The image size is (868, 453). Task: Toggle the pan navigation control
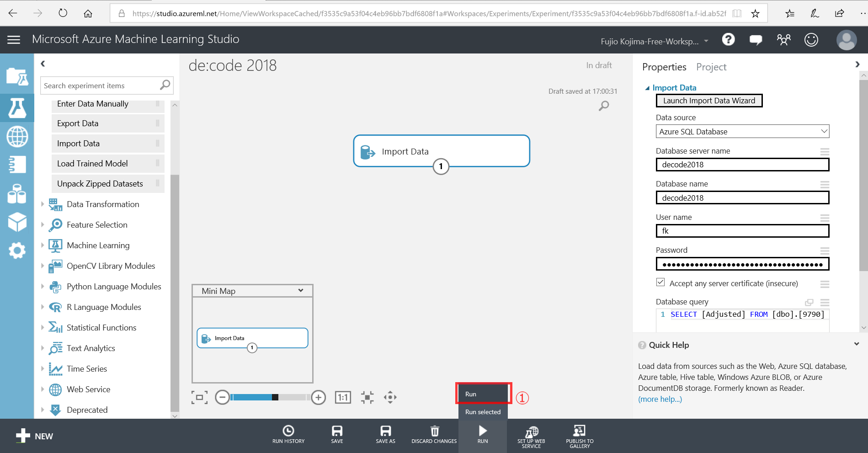click(390, 397)
